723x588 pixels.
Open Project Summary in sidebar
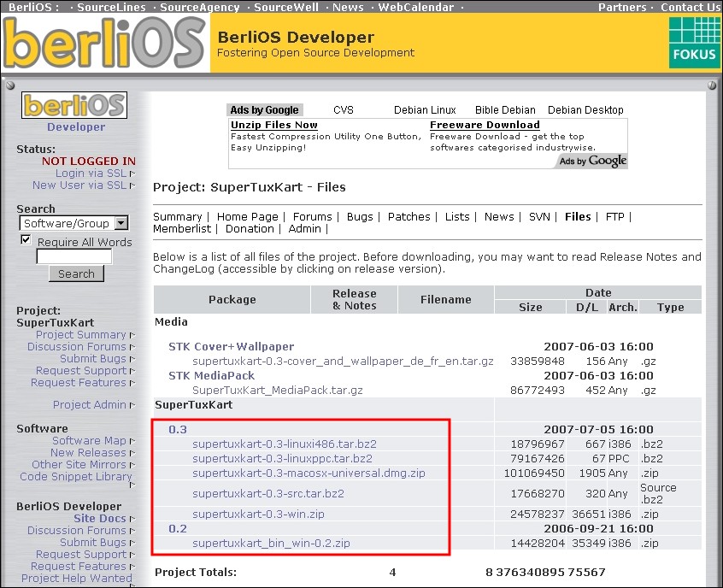point(80,335)
